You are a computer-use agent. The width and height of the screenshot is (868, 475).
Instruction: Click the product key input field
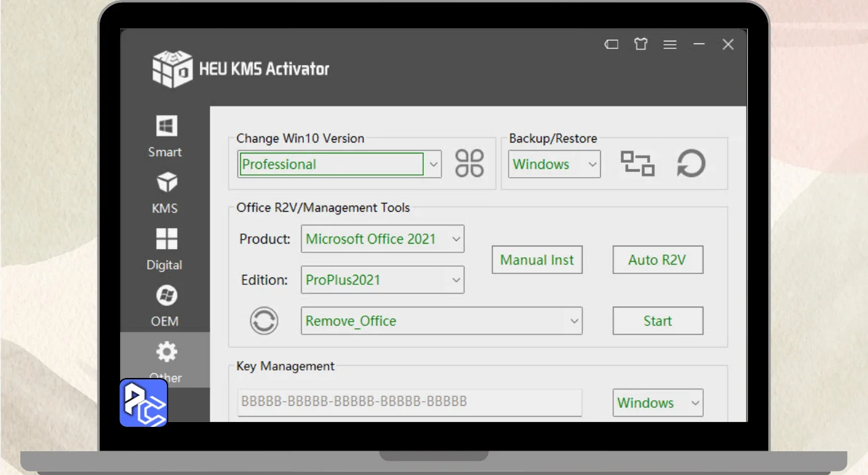tap(410, 402)
